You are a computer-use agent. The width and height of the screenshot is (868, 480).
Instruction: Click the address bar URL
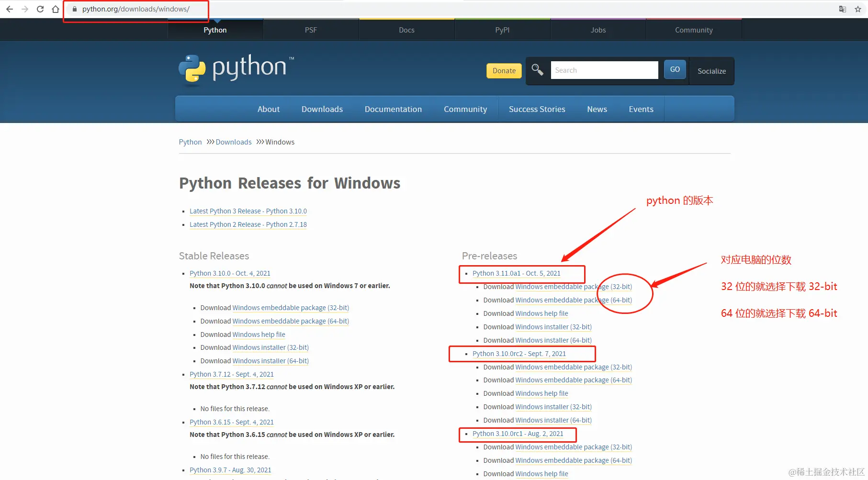pyautogui.click(x=136, y=9)
